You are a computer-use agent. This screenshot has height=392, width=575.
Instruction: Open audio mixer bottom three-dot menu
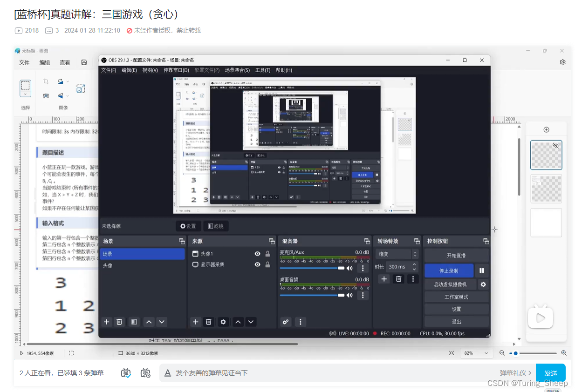(301, 322)
